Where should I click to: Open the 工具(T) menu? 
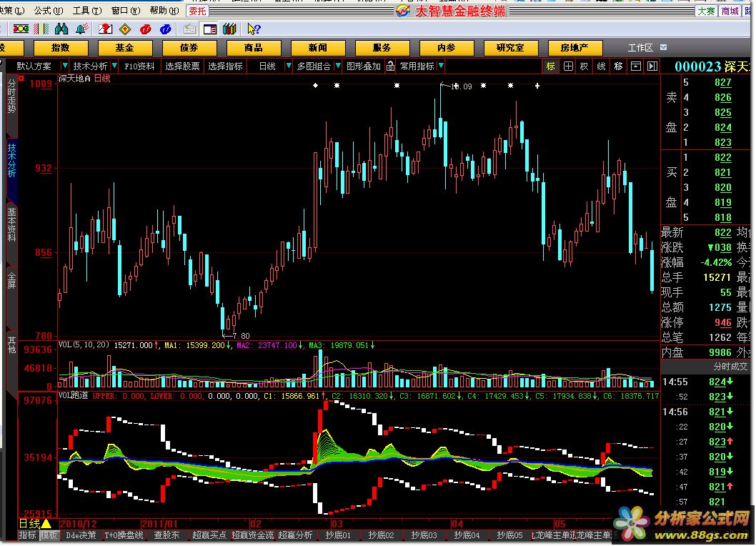pos(87,11)
